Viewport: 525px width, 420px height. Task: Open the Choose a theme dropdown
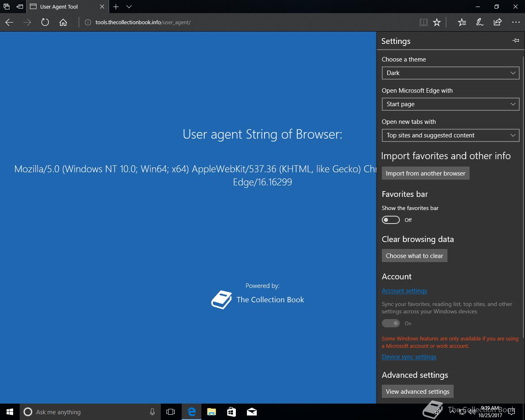point(450,73)
